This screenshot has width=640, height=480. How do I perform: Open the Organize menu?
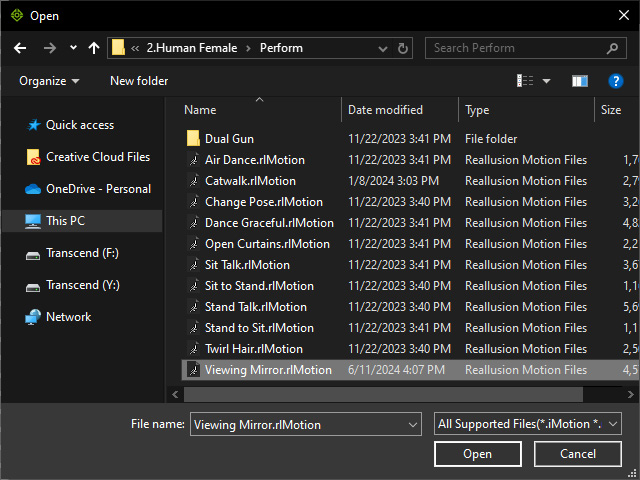[x=49, y=81]
